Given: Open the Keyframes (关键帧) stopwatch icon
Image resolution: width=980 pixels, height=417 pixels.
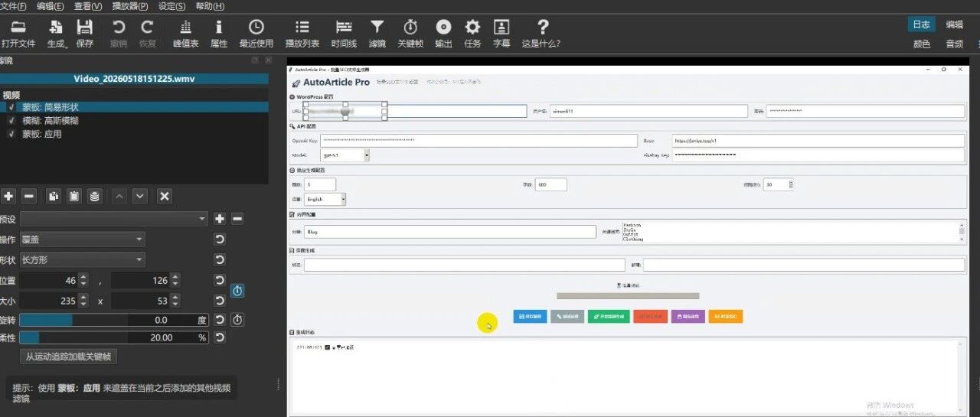Looking at the screenshot, I should (x=410, y=34).
